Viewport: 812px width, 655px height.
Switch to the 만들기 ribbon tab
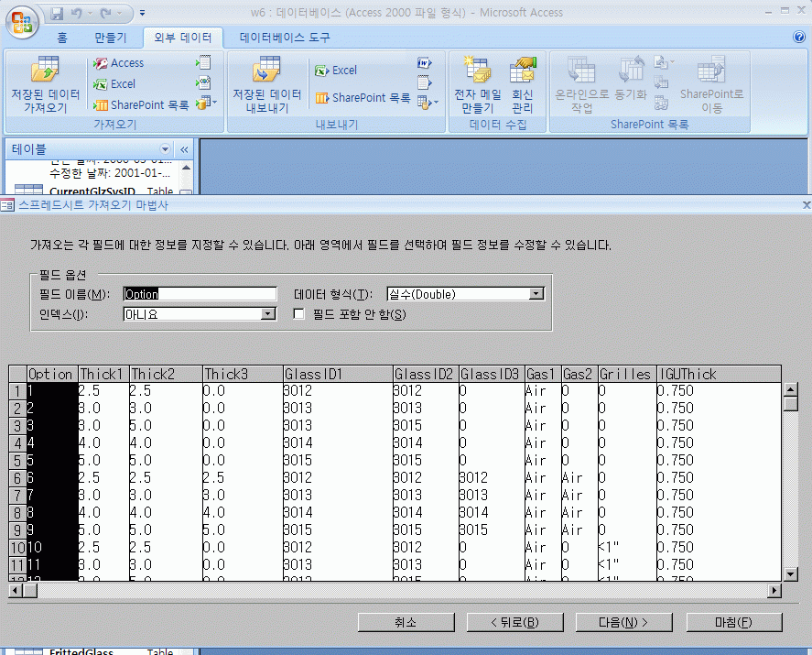111,38
